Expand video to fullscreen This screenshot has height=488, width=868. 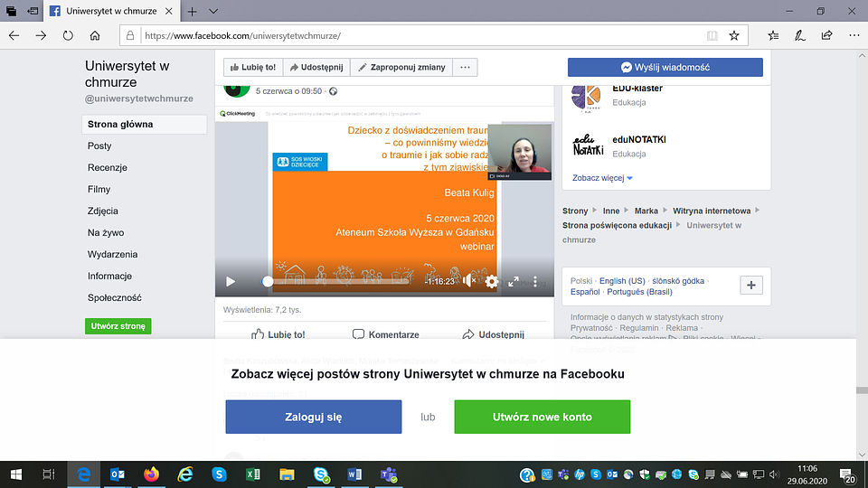tap(514, 282)
